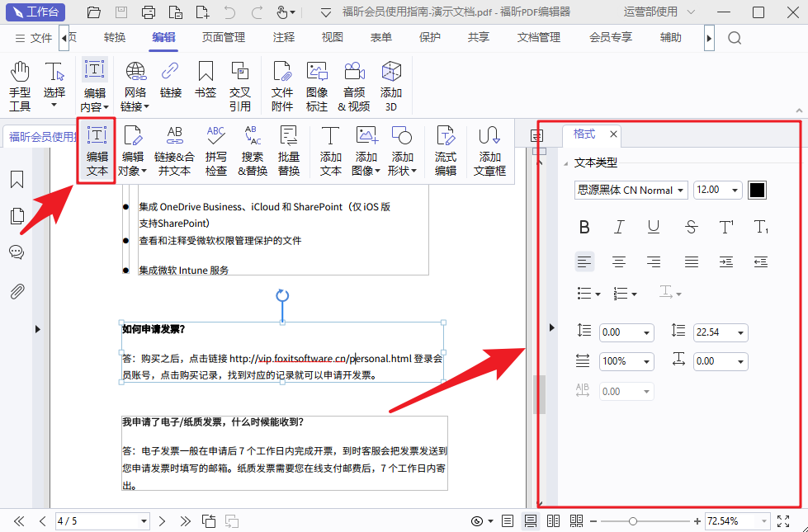Pick the text color swatch
This screenshot has width=808, height=532.
(x=757, y=190)
